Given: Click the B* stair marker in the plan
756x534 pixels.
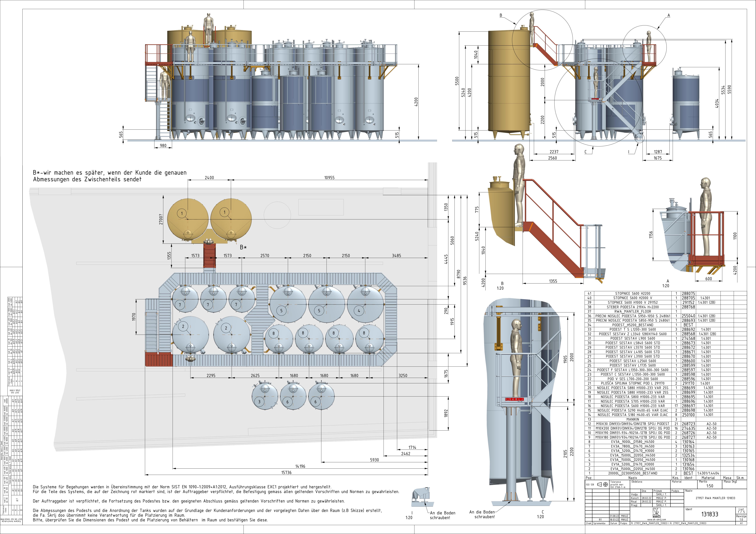Looking at the screenshot, I should point(243,247).
